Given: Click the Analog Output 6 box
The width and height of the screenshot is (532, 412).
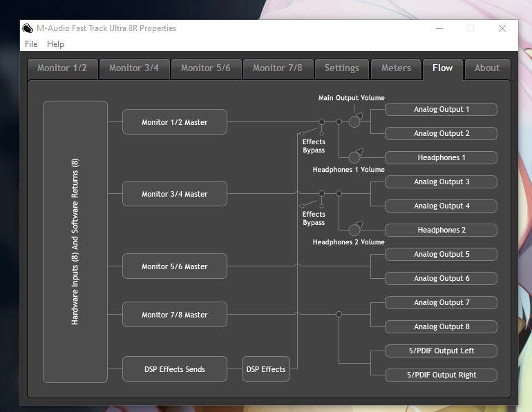Looking at the screenshot, I should pos(441,279).
